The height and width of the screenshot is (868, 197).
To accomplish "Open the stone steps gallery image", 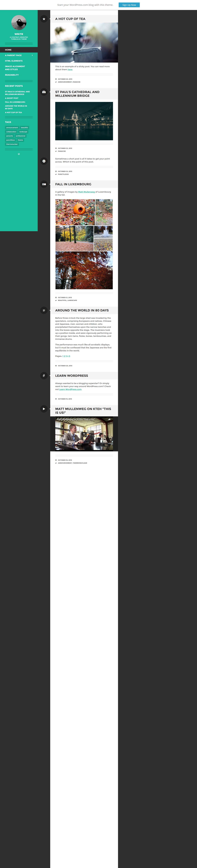I will pyautogui.click(x=104, y=212).
